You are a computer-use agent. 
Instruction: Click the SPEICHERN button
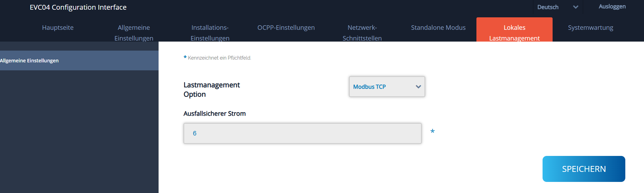click(x=584, y=169)
